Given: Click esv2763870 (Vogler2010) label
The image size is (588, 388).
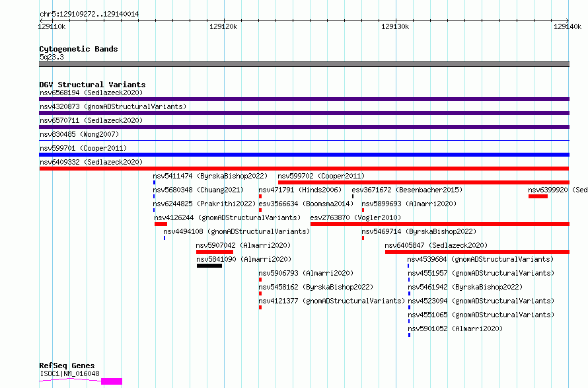Looking at the screenshot, I should click(x=355, y=217).
